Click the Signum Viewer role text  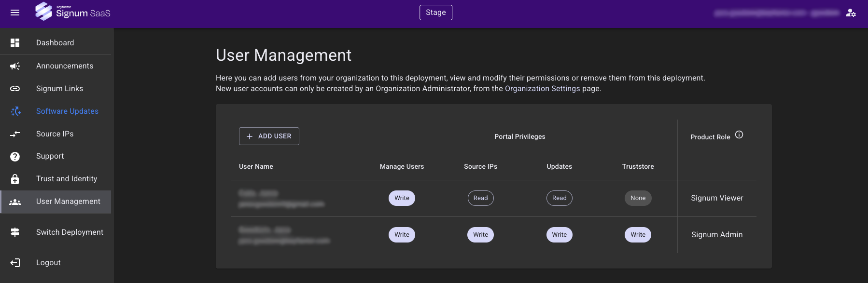pos(717,198)
